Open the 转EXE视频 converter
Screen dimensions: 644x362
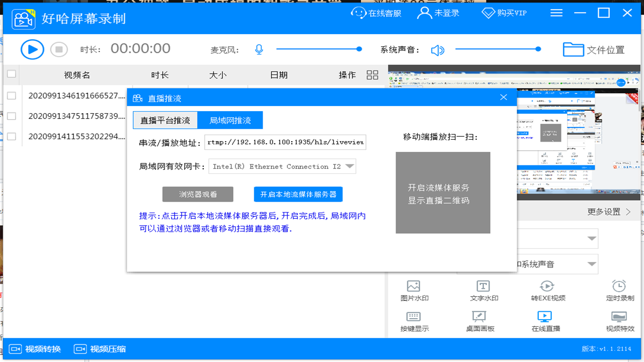click(548, 290)
